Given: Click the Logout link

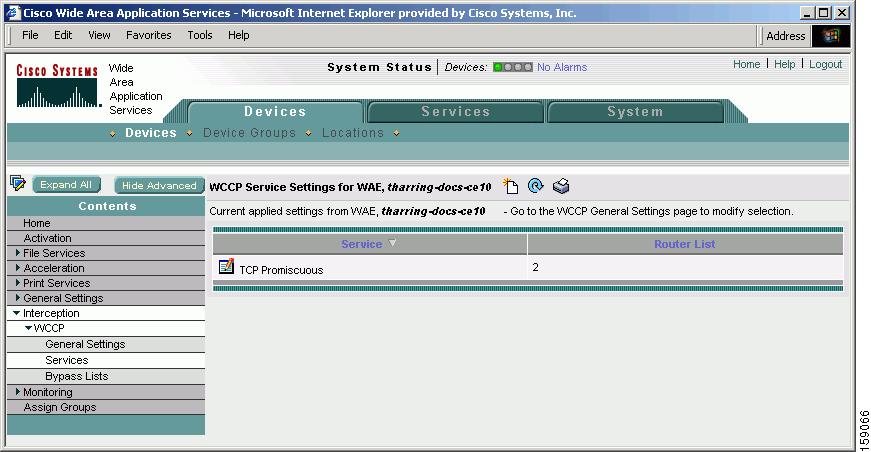Looking at the screenshot, I should [825, 64].
